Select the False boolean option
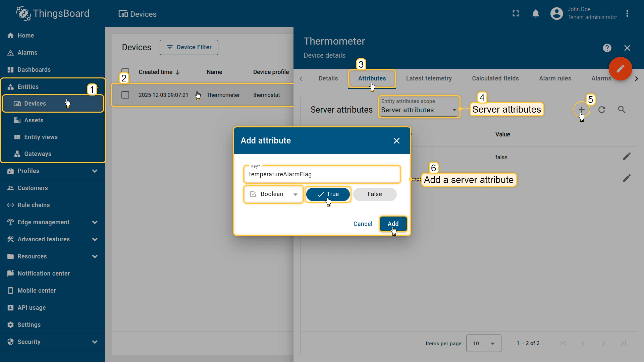 [x=375, y=194]
